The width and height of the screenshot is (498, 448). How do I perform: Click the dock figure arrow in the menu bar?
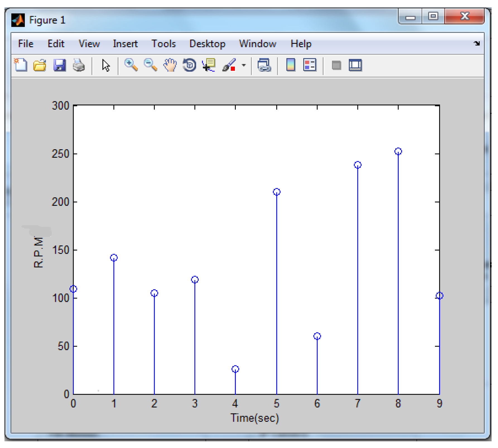(477, 44)
